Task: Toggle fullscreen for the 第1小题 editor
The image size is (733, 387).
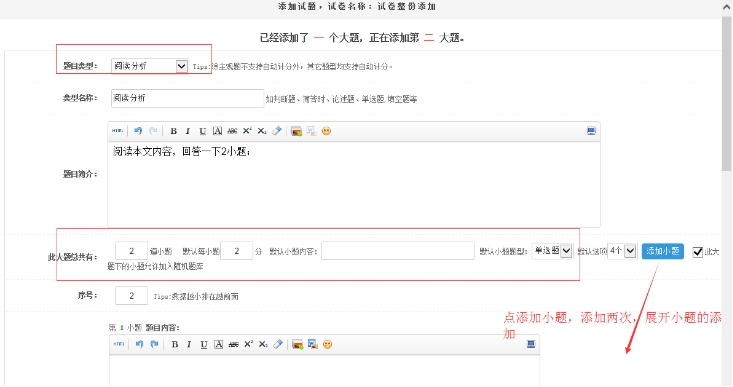Action: 531,344
